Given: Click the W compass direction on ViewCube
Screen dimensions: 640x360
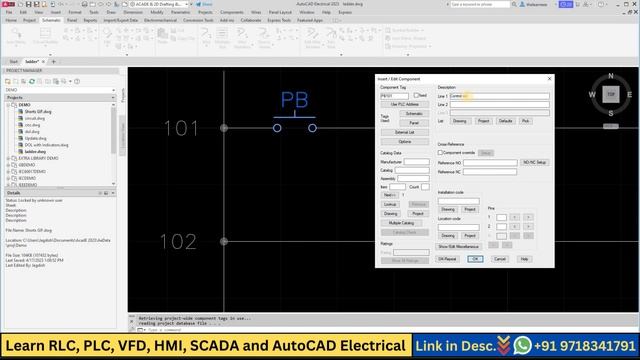Looking at the screenshot, I should coord(592,95).
